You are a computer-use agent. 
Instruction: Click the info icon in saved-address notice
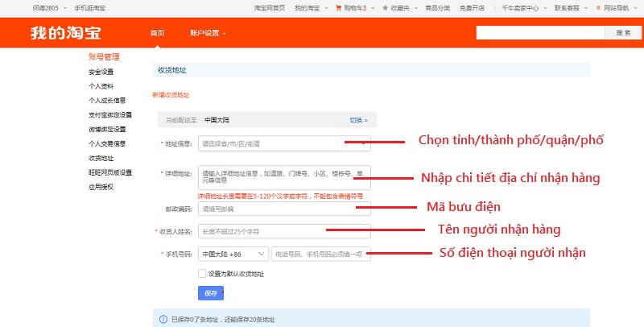(x=163, y=319)
